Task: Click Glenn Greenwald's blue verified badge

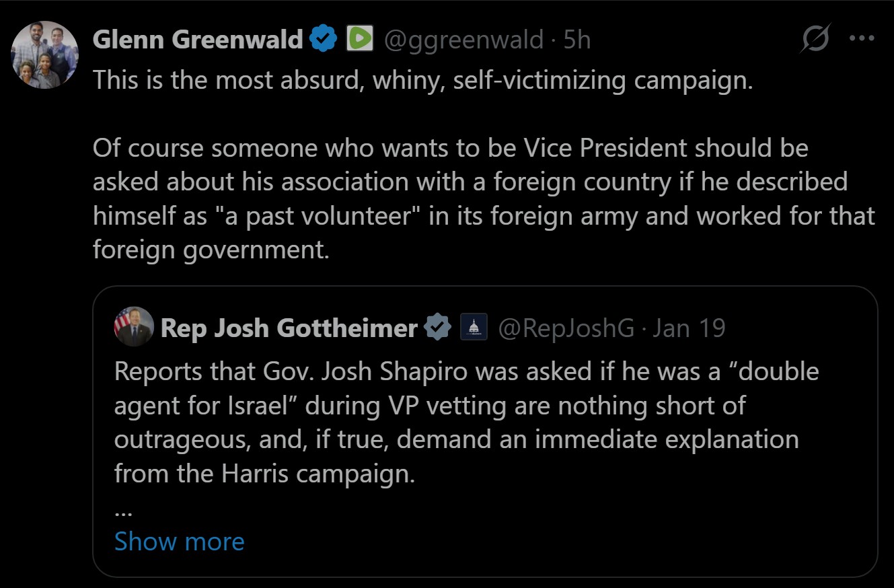Action: pyautogui.click(x=323, y=40)
